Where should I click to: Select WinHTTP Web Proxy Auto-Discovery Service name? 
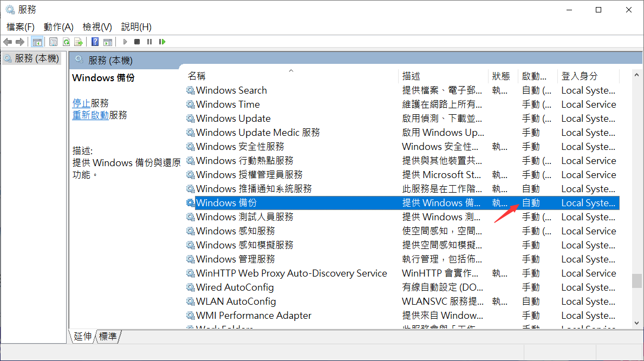pos(291,273)
